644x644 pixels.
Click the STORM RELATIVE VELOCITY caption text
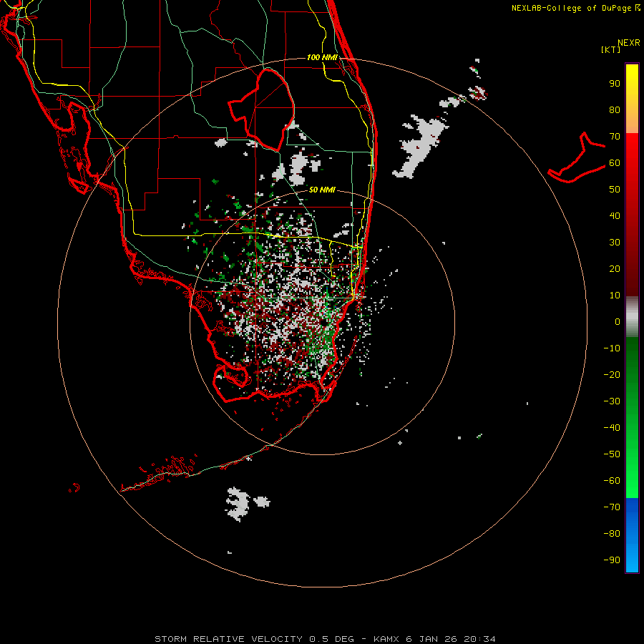(x=228, y=639)
